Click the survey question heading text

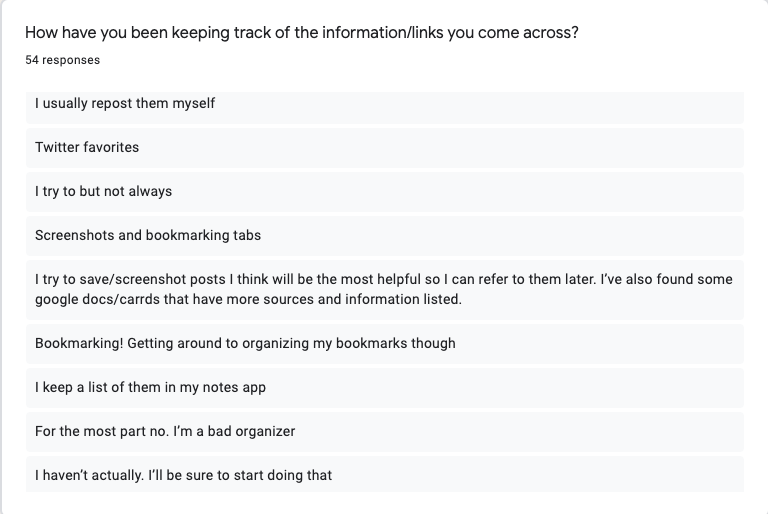[302, 33]
